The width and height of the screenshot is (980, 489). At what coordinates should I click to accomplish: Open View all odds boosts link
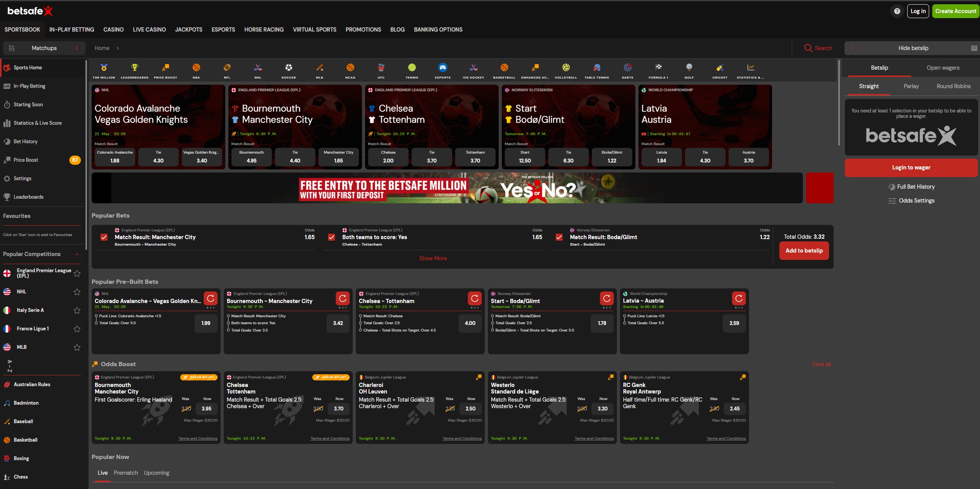click(x=821, y=364)
